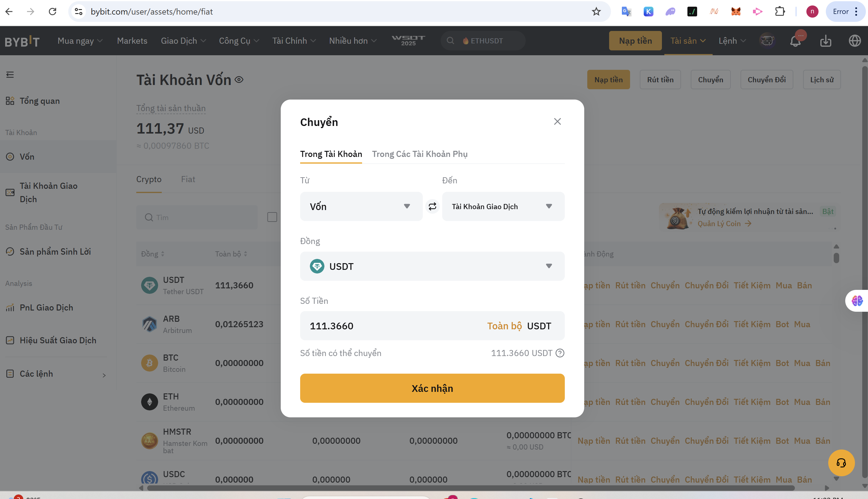Switch to Trong Các Tài Khoản Phụ tab
Viewport: 868px width, 499px height.
[x=419, y=154]
